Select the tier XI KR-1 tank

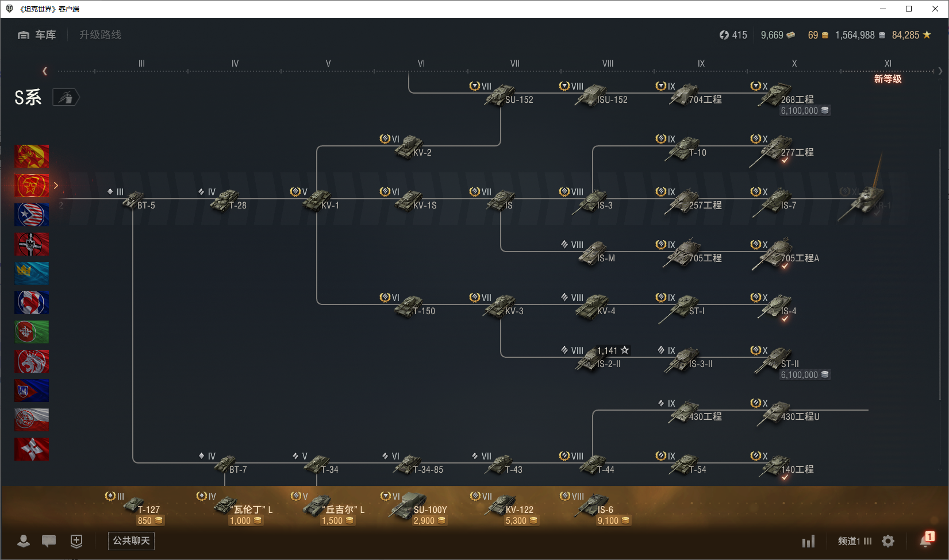[865, 198]
